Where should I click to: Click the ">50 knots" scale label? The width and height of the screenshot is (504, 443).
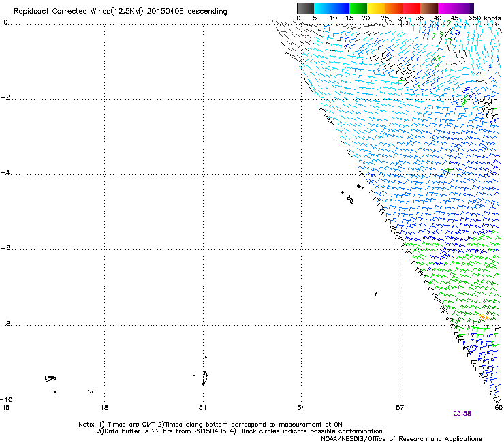pos(484,18)
